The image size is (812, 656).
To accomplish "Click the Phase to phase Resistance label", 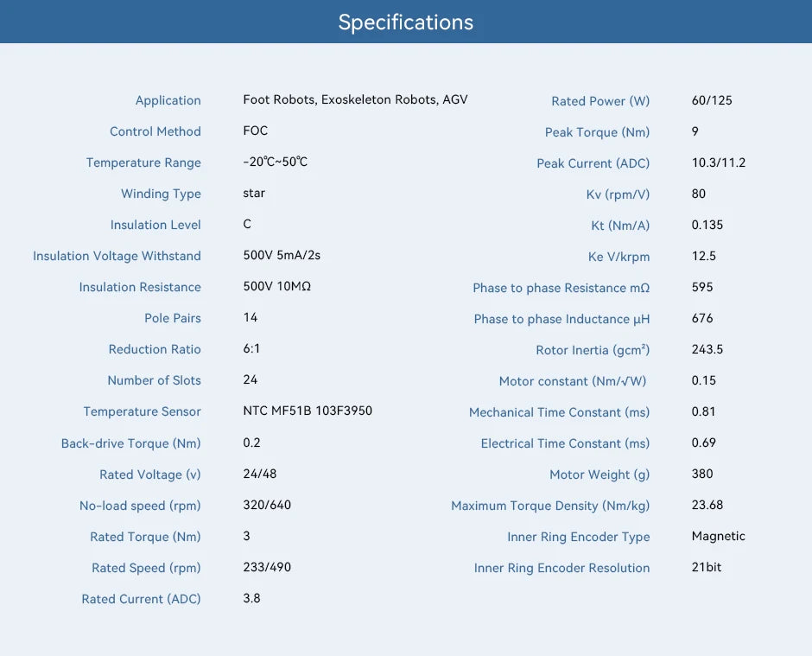I will click(x=561, y=288).
